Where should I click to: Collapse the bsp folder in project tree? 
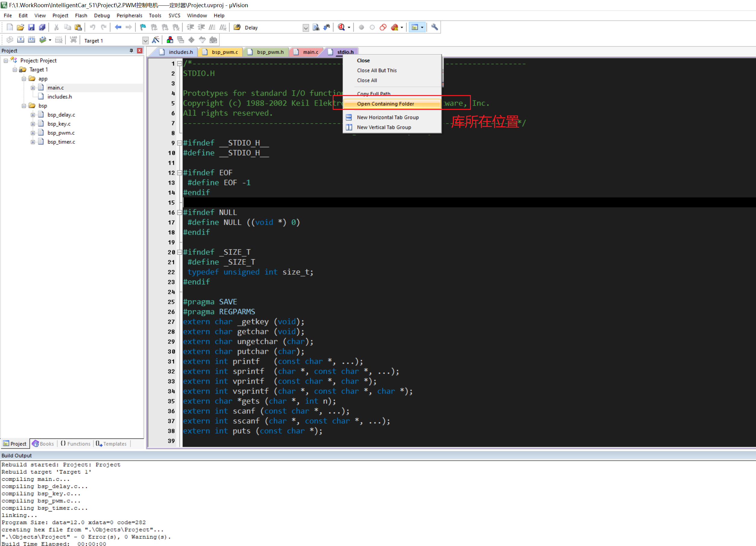click(24, 106)
